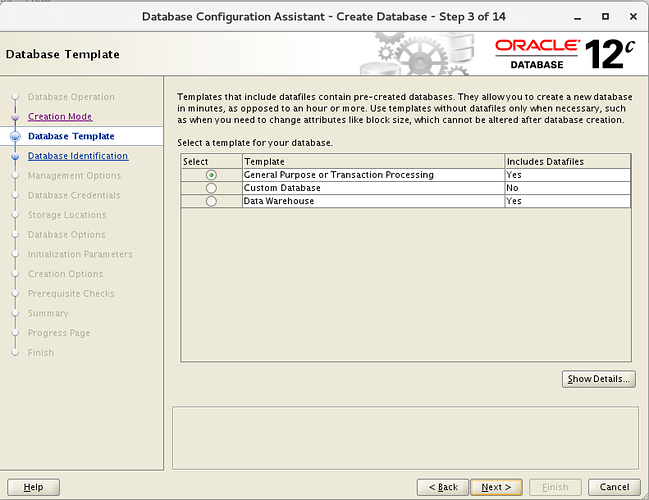
Task: Click the Progress Page step label
Action: [59, 333]
